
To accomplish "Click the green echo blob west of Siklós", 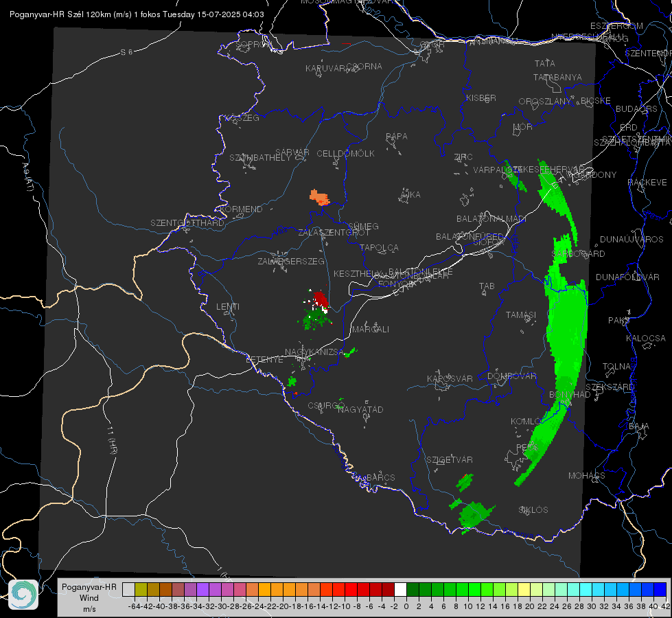I will pos(475,514).
